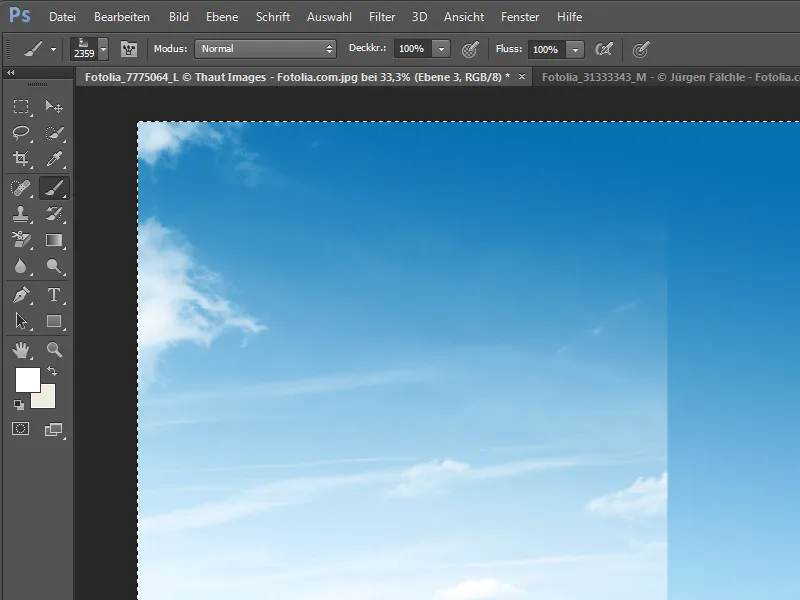800x600 pixels.
Task: Open the 3D menu
Action: pos(419,17)
